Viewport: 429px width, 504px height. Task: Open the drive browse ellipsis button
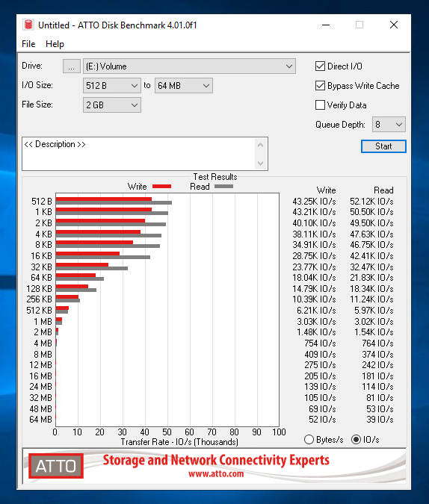click(72, 66)
